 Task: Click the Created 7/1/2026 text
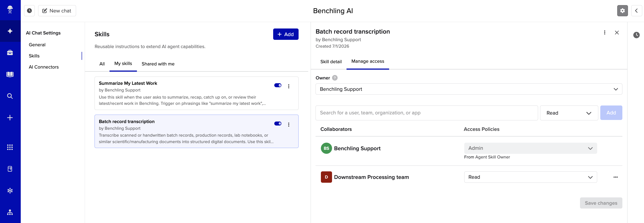tap(332, 46)
